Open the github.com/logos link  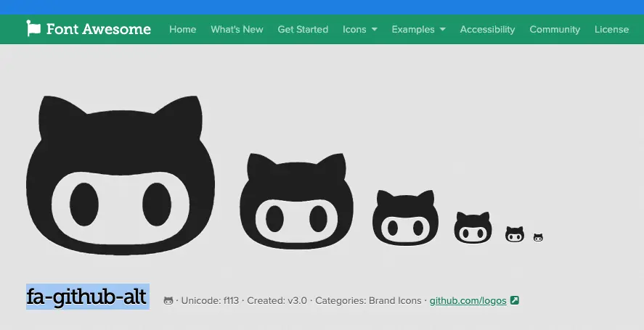tap(468, 301)
